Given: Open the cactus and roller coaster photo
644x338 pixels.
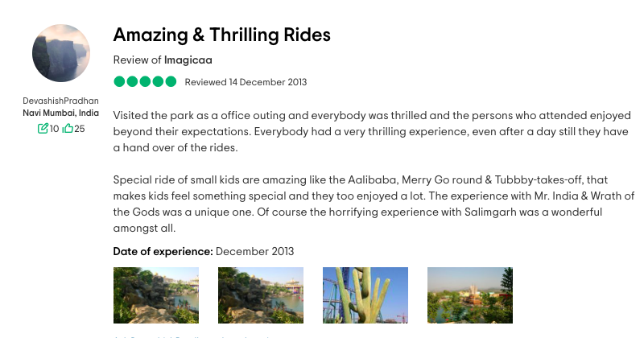Looking at the screenshot, I should point(365,295).
